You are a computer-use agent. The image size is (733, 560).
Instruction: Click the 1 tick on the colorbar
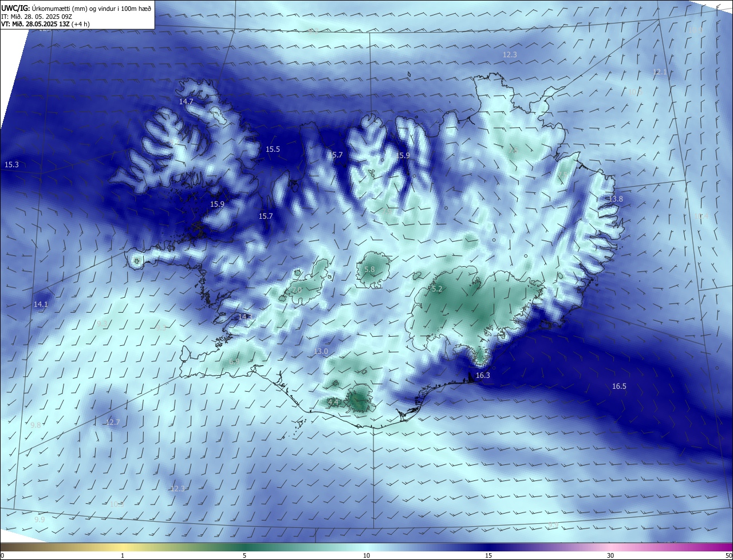coord(123,555)
